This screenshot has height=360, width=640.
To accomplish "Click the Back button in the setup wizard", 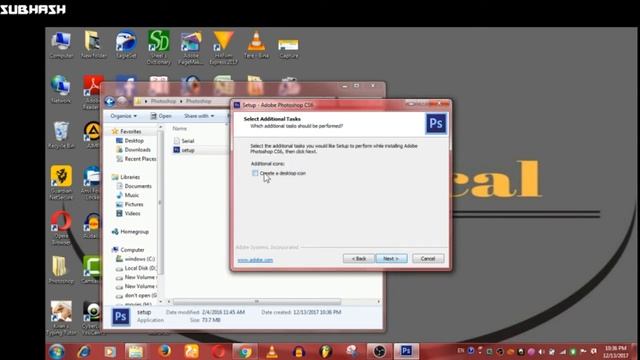I will coord(358,258).
